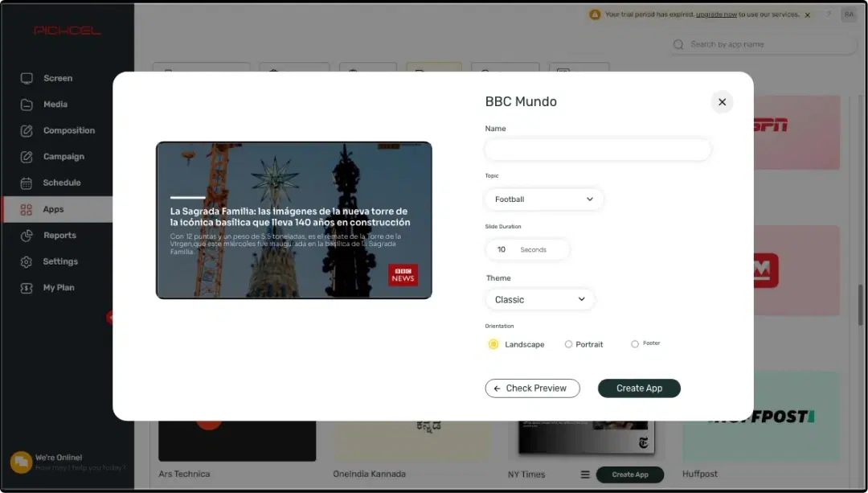Click inside the Name input field
868x493 pixels.
click(597, 150)
